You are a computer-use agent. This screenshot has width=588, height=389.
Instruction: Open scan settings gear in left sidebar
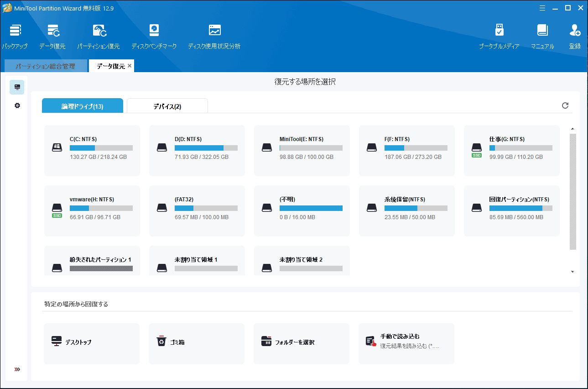(x=17, y=105)
